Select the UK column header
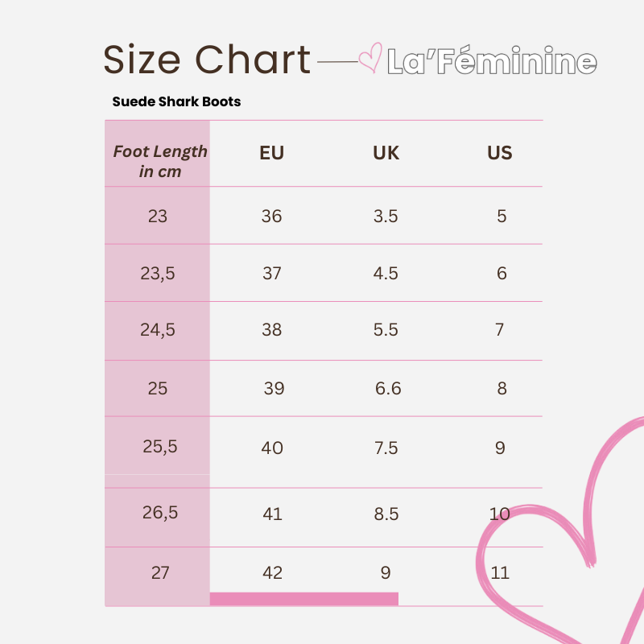The height and width of the screenshot is (644, 644). point(386,153)
